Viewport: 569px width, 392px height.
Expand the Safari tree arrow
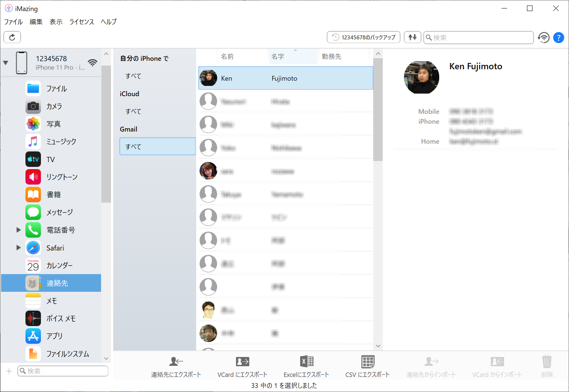[x=18, y=248]
